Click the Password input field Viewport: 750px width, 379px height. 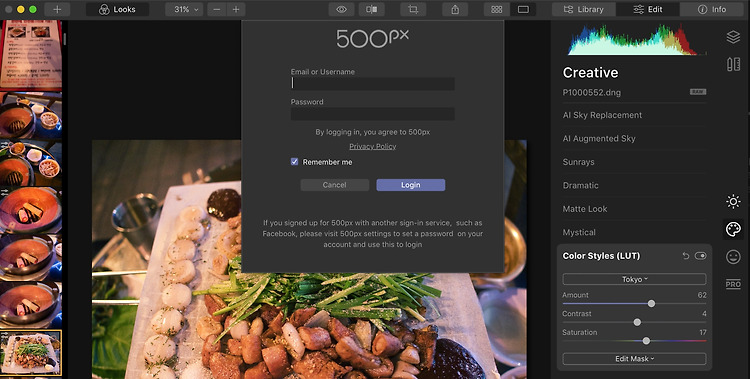(373, 114)
